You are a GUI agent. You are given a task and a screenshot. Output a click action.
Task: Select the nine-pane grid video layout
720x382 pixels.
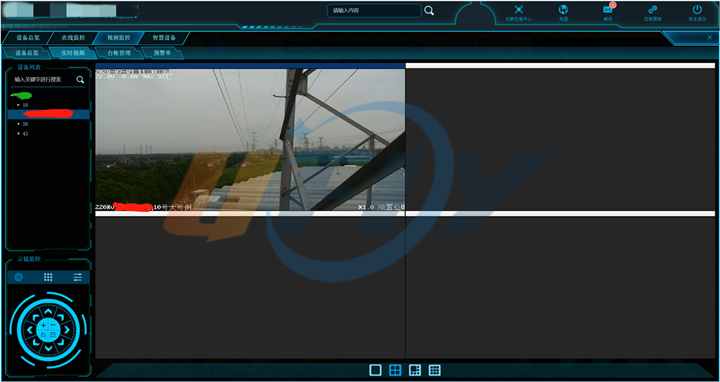434,370
